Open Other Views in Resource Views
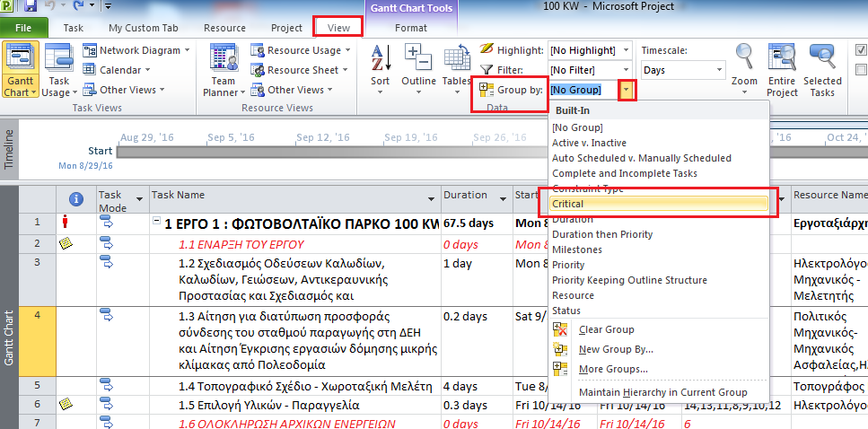This screenshot has width=868, height=429. click(x=292, y=90)
